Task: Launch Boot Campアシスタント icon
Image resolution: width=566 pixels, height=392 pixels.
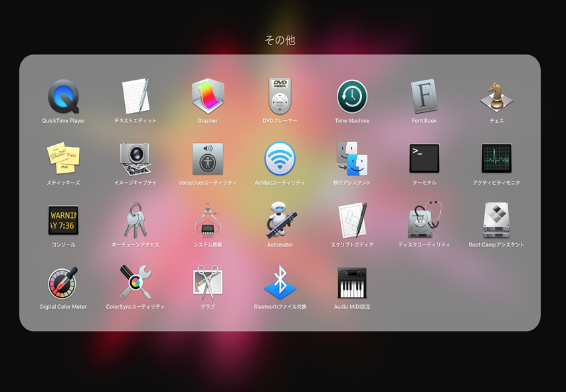Action: pyautogui.click(x=496, y=220)
